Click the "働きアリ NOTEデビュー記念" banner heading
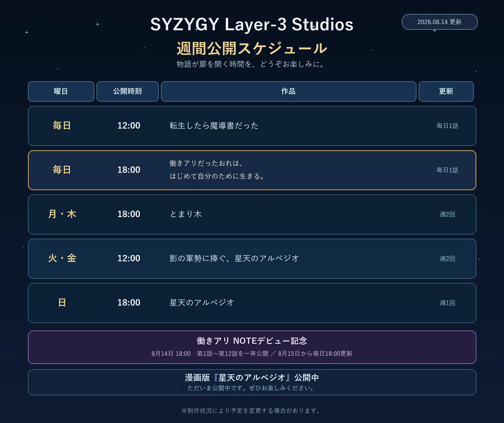The image size is (504, 423). pos(252,341)
